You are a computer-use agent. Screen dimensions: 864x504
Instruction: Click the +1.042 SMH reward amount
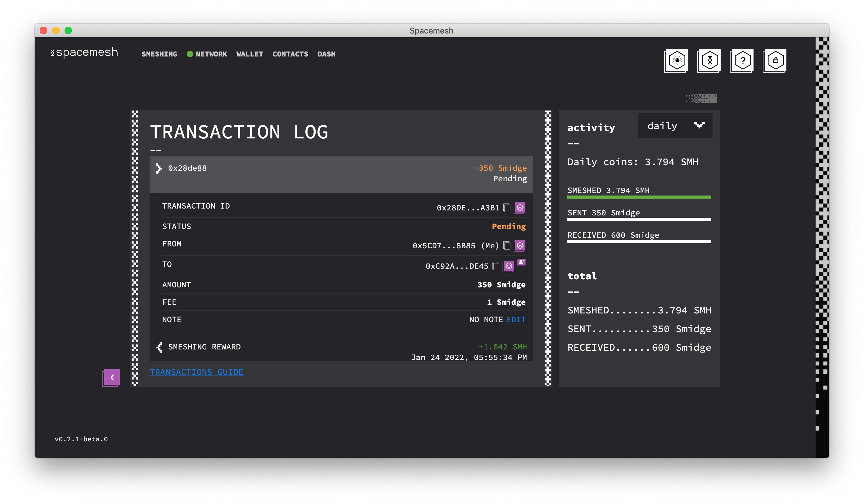(x=503, y=347)
